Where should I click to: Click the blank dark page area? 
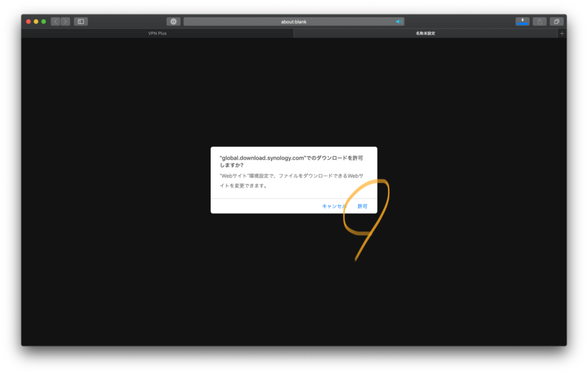pyautogui.click(x=144, y=258)
